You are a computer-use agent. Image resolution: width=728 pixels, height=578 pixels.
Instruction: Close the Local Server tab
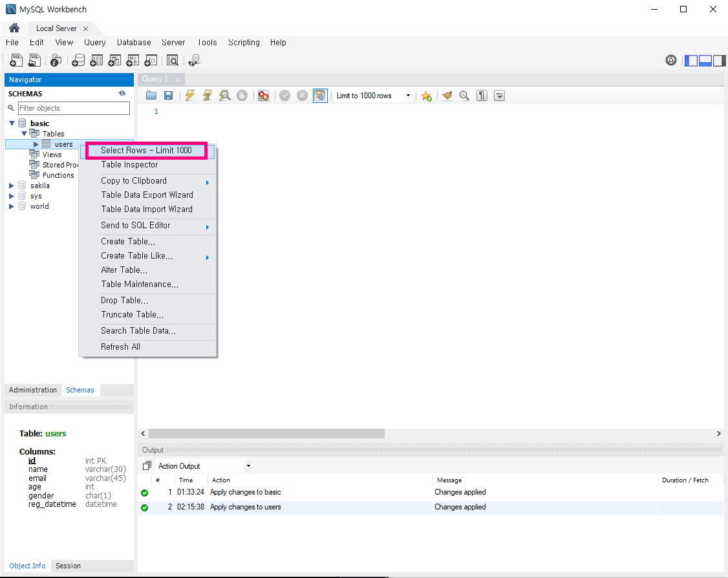click(85, 29)
